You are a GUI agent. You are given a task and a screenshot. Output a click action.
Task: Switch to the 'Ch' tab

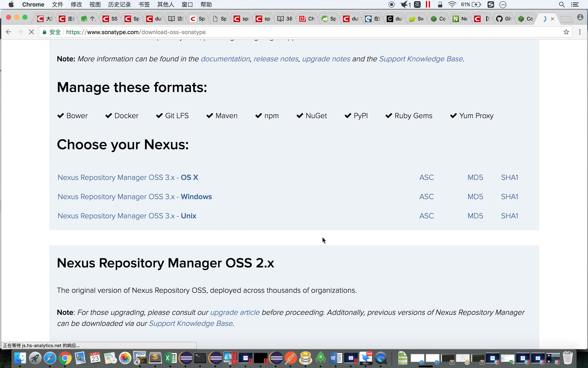[x=307, y=19]
